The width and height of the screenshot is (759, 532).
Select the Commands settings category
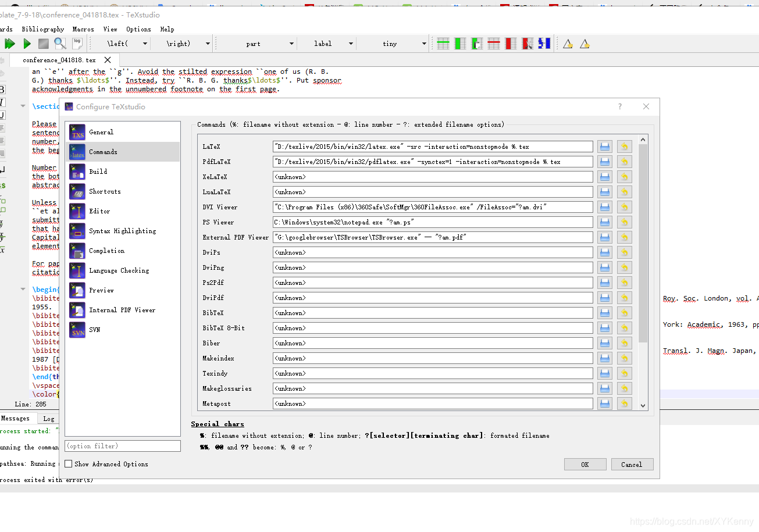pyautogui.click(x=123, y=152)
